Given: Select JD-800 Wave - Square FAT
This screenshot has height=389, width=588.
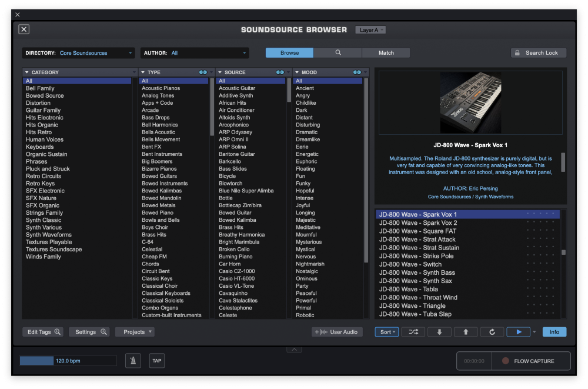Looking at the screenshot, I should coord(467,231).
